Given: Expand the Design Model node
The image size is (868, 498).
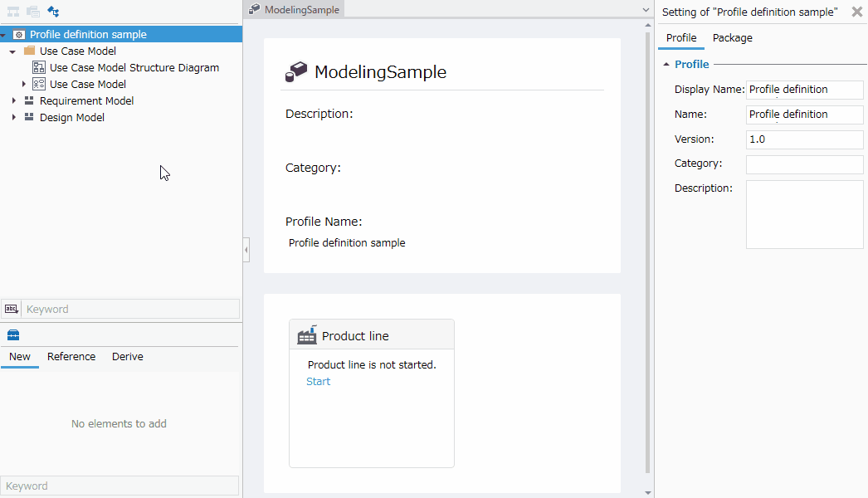Looking at the screenshot, I should pyautogui.click(x=14, y=117).
